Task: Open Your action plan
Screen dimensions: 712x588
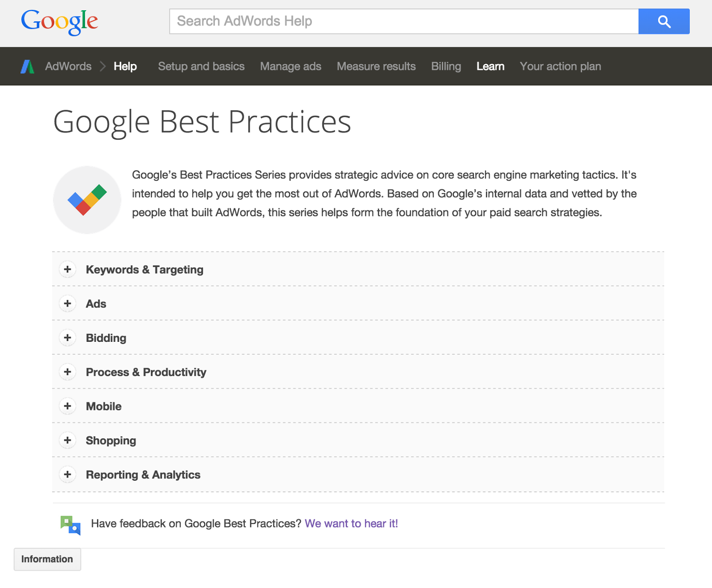Action: pos(560,66)
